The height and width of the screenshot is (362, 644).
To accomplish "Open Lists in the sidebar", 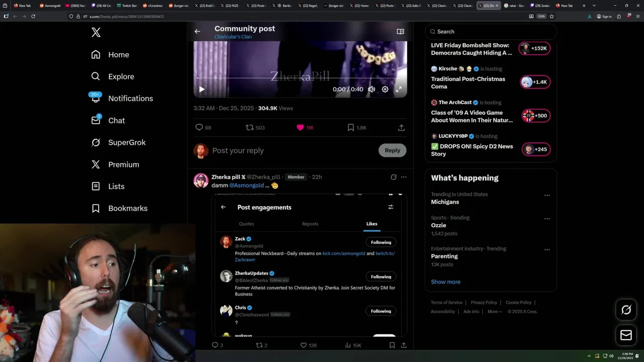I will pos(108,186).
